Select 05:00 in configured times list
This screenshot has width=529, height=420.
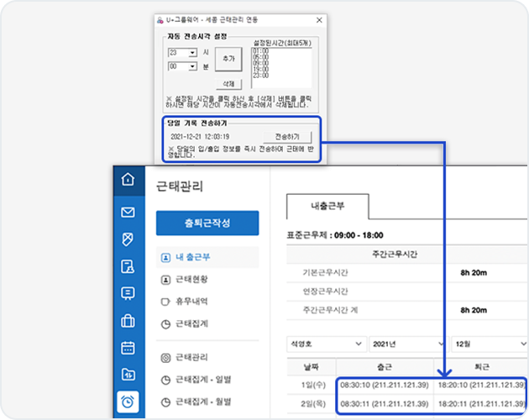click(261, 57)
